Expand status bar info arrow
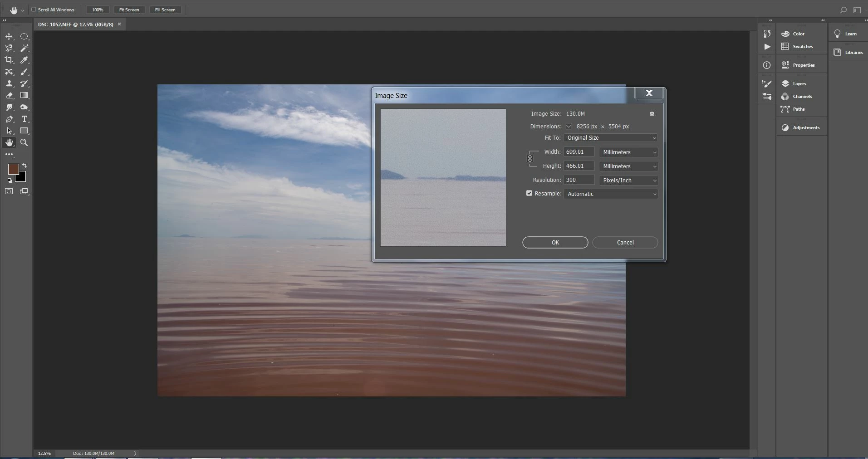This screenshot has height=459, width=868. [x=135, y=453]
